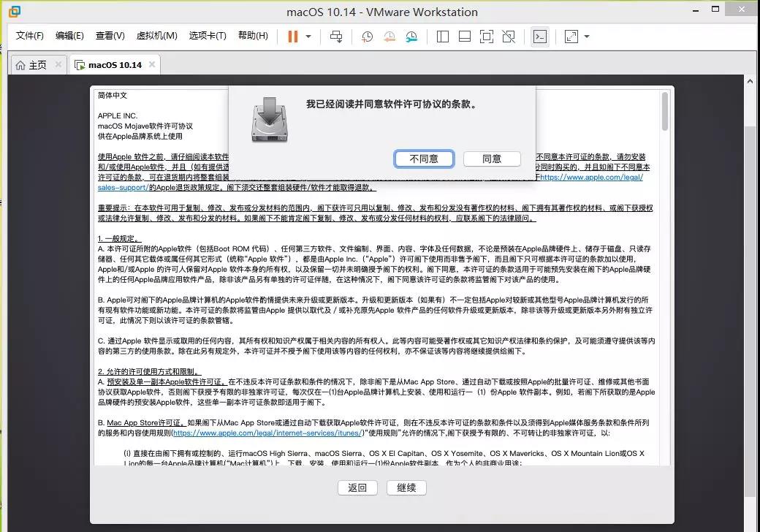This screenshot has height=532, width=760.
Task: Toggle the thumbnail bar icon
Action: click(465, 37)
